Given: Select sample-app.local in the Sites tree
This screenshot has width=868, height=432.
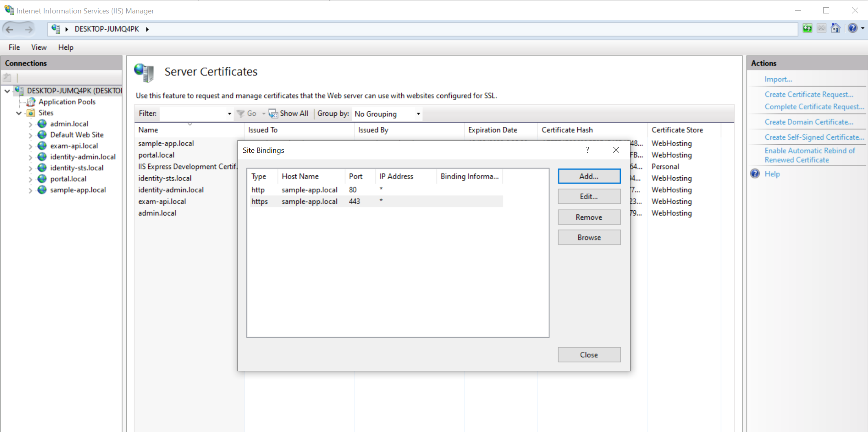Looking at the screenshot, I should (78, 190).
